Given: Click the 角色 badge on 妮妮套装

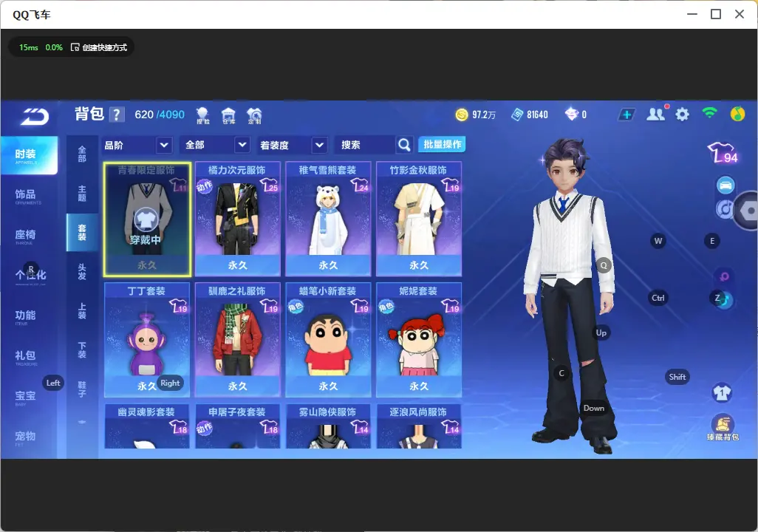Looking at the screenshot, I should pyautogui.click(x=386, y=307).
